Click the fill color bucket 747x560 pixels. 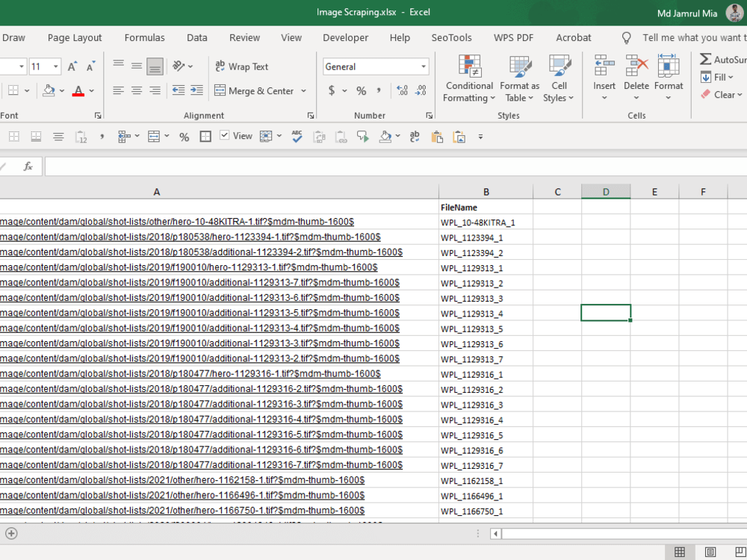click(48, 90)
